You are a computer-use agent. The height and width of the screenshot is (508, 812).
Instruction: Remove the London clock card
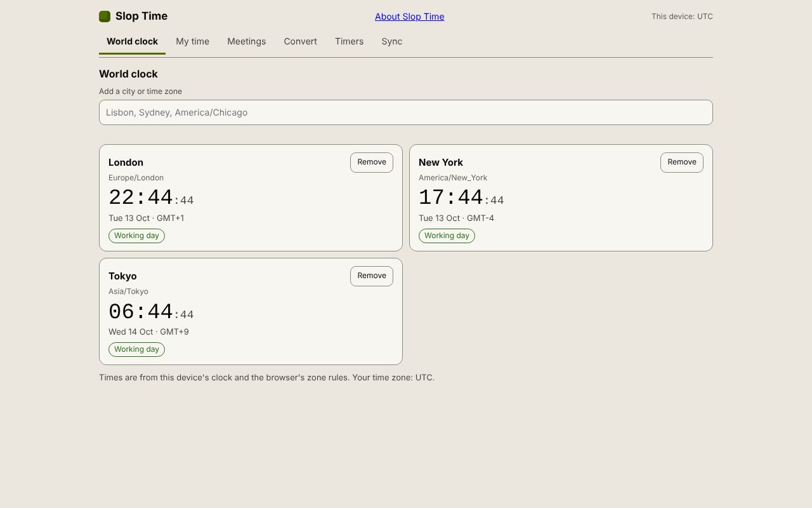click(x=372, y=162)
